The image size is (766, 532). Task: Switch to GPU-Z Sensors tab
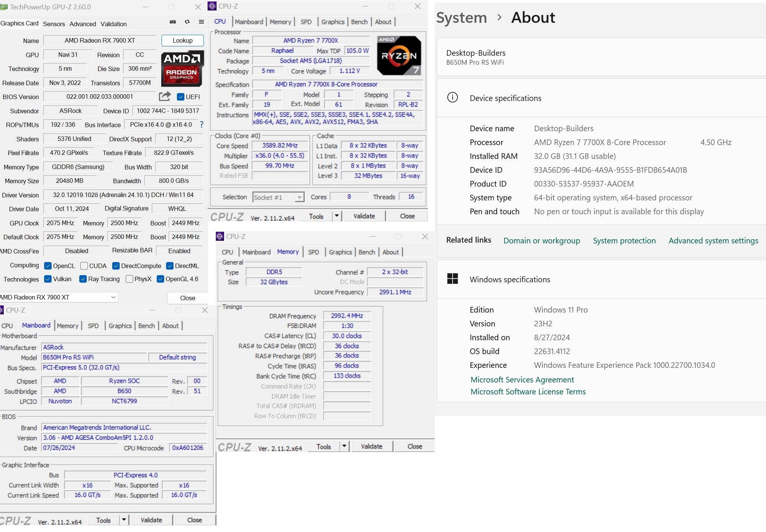coord(54,24)
